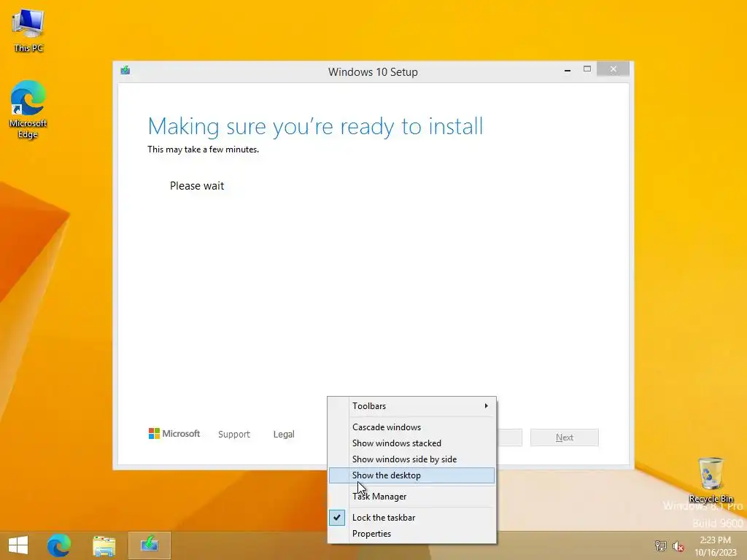Viewport: 747px width, 560px height.
Task: Click the clock and date in the taskbar
Action: tap(715, 546)
